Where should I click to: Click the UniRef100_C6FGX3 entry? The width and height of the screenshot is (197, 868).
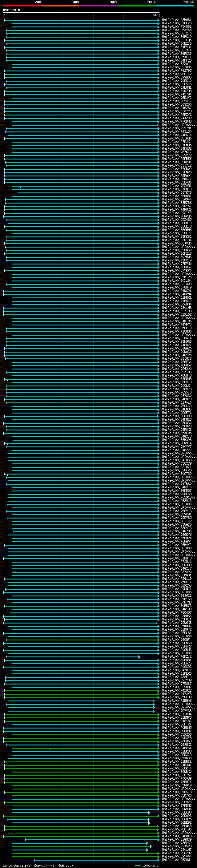coord(177,430)
